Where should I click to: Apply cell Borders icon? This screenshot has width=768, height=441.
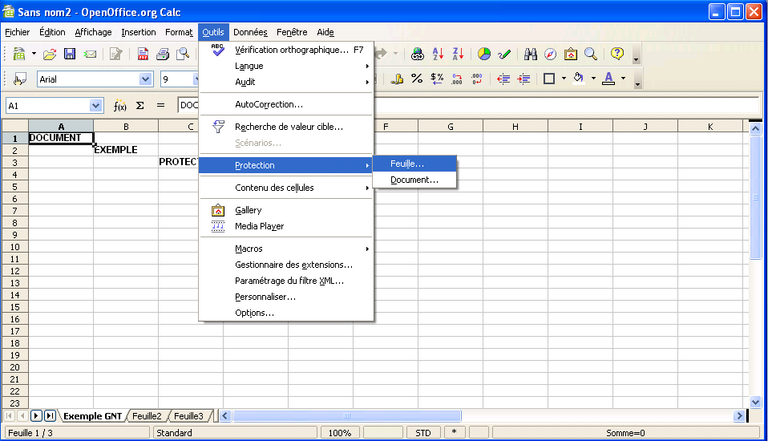549,79
